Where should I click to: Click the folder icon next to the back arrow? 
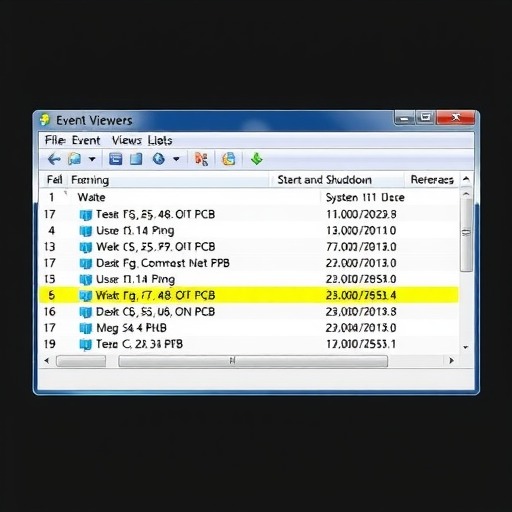click(74, 159)
